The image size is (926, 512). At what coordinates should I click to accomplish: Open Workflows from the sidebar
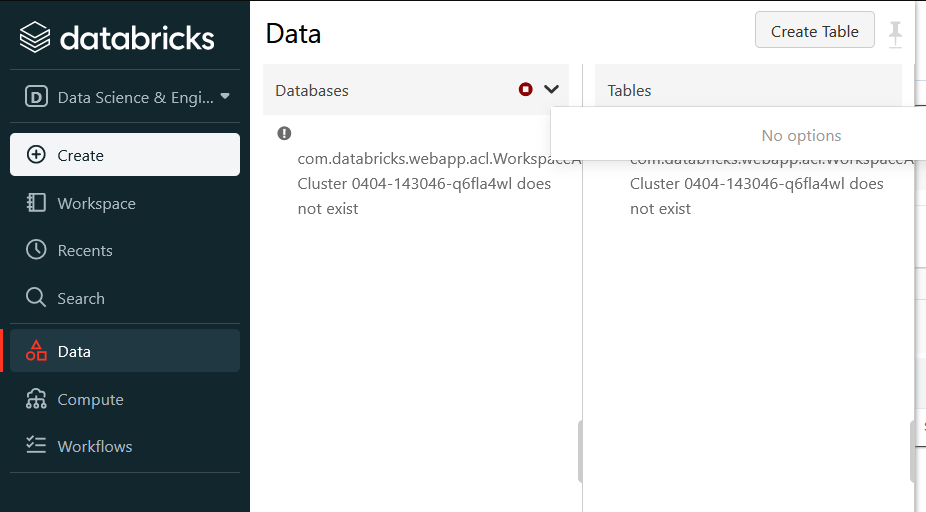coord(94,446)
